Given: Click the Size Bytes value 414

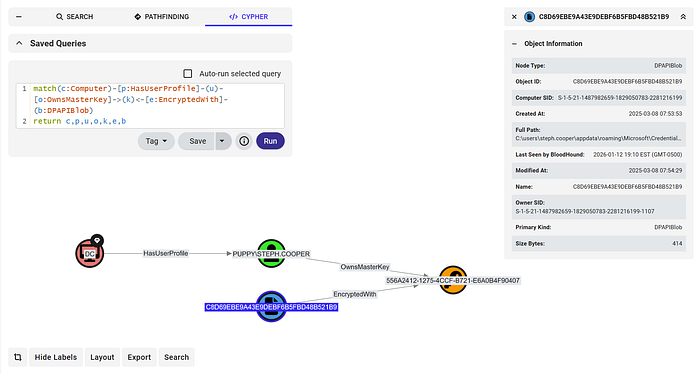Looking at the screenshot, I should [x=677, y=244].
